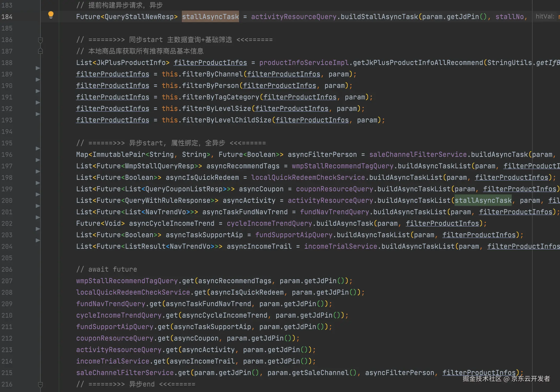The image size is (560, 392).
Task: Click line number 200 in the gutter
Action: tap(7, 200)
